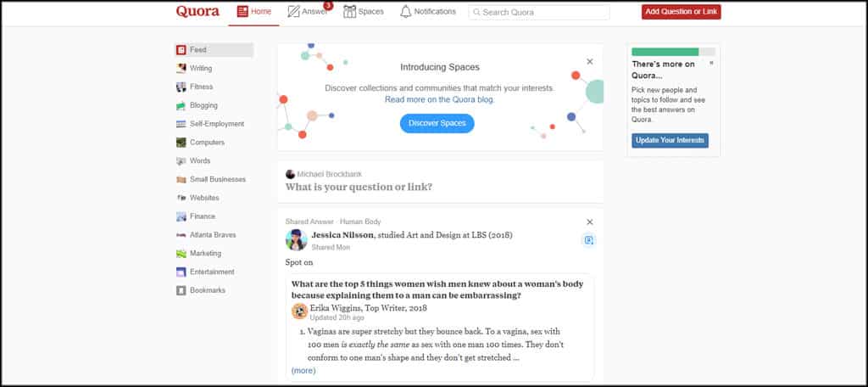Open the Writing topic

point(200,68)
